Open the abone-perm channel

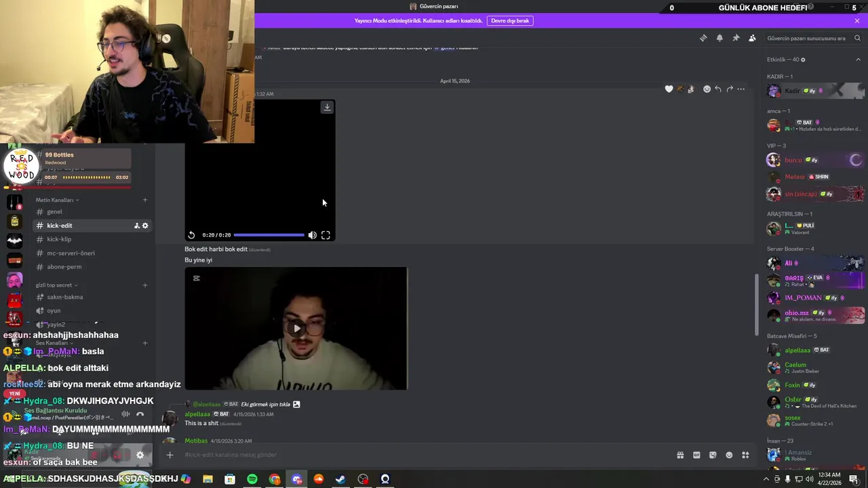tap(92, 266)
